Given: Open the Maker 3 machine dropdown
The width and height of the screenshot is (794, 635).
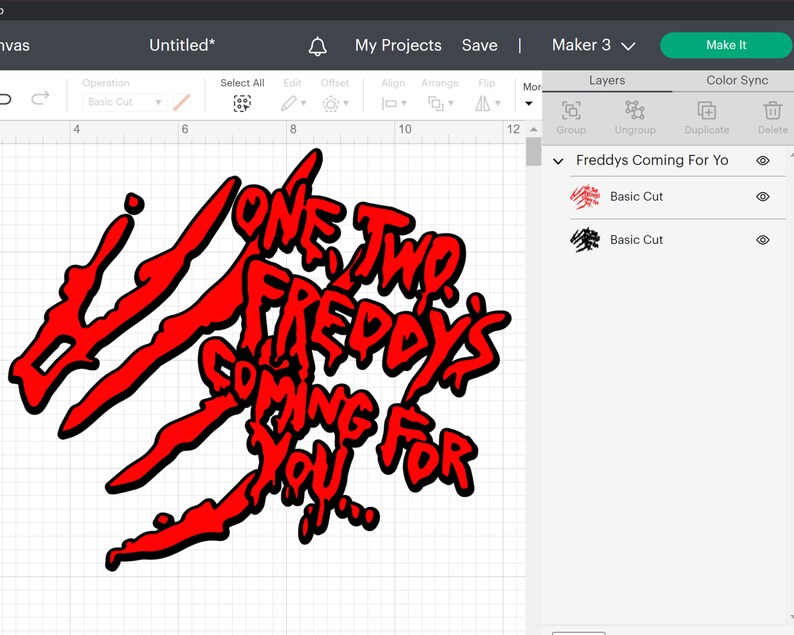Looking at the screenshot, I should click(593, 45).
